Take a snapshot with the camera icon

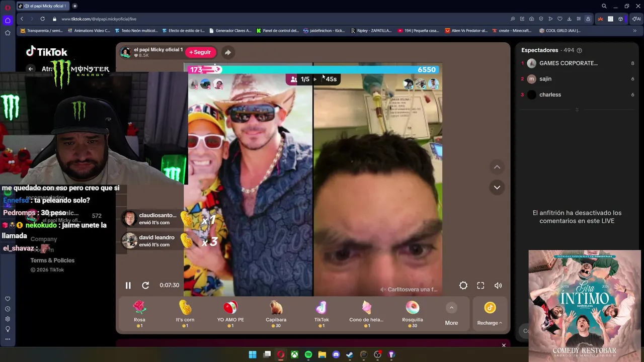pos(531,19)
